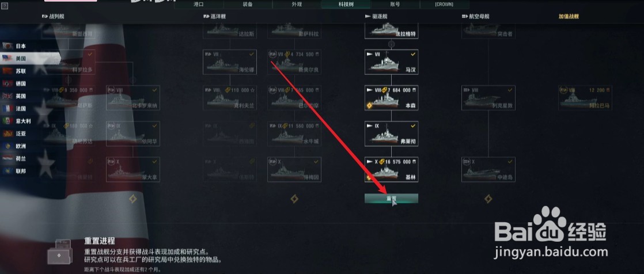Select the 弗莱彻 tier IX destroyer
Image resolution: width=644 pixels, height=274 pixels.
[x=391, y=134]
